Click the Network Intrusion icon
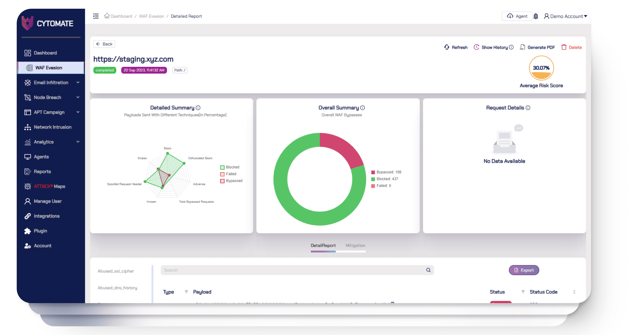The width and height of the screenshot is (644, 335). [27, 127]
